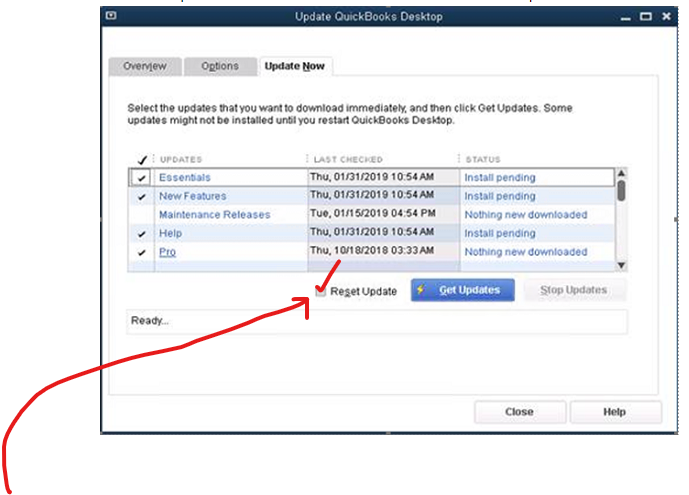Image resolution: width=689 pixels, height=495 pixels.
Task: Click the 'Tue, 01/15/2019 04:54 PM' date cell
Action: pos(373,213)
